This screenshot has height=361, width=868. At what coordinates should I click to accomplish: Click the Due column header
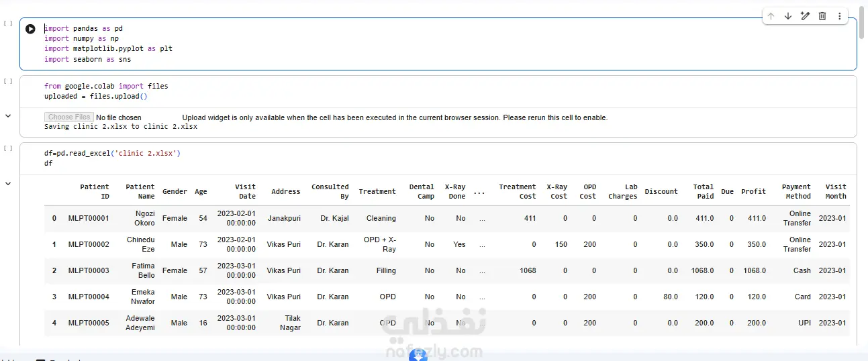pyautogui.click(x=728, y=191)
